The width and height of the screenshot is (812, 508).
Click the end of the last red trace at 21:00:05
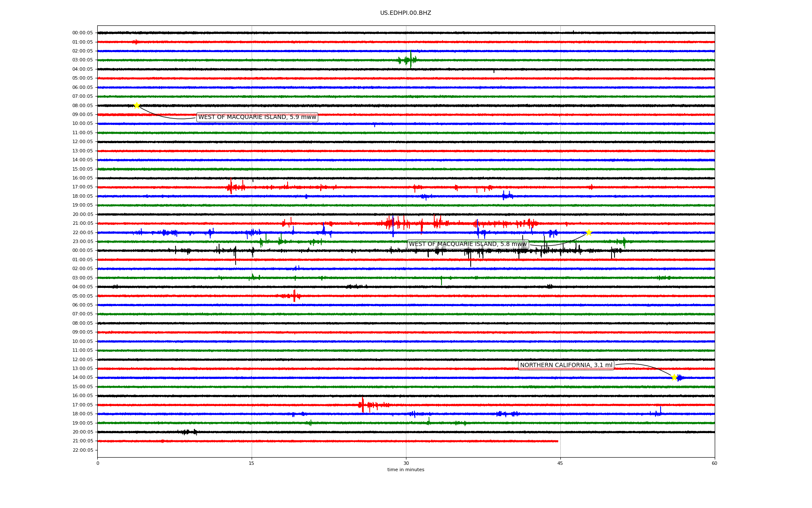coord(557,441)
